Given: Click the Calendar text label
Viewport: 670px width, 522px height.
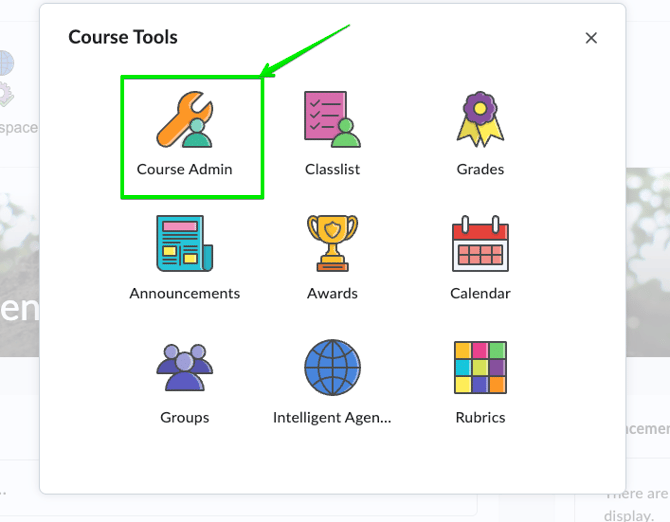Looking at the screenshot, I should point(480,293).
